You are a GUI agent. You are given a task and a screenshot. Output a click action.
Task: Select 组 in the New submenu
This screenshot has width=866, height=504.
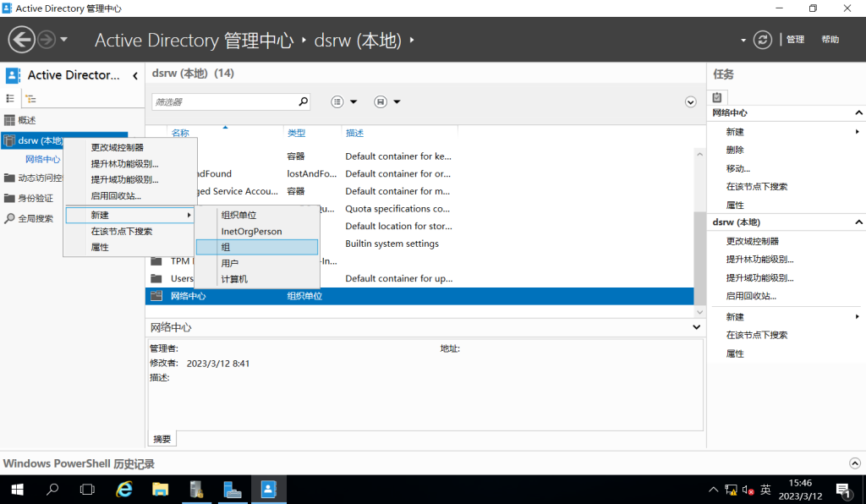257,247
